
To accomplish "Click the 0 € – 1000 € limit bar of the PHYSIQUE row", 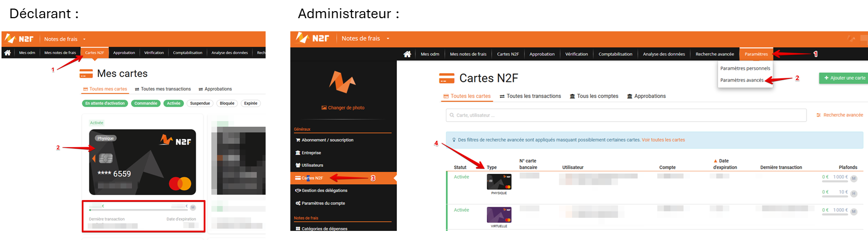I will pos(835,181).
